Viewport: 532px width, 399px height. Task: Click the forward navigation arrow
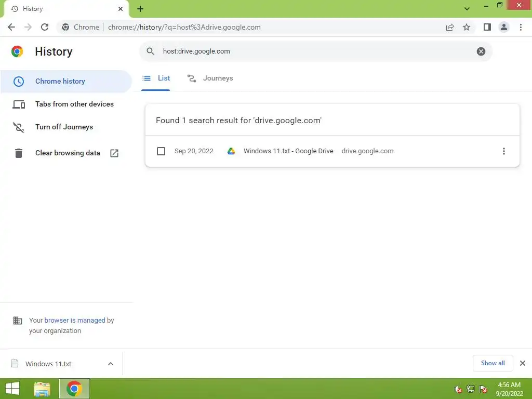[x=28, y=27]
